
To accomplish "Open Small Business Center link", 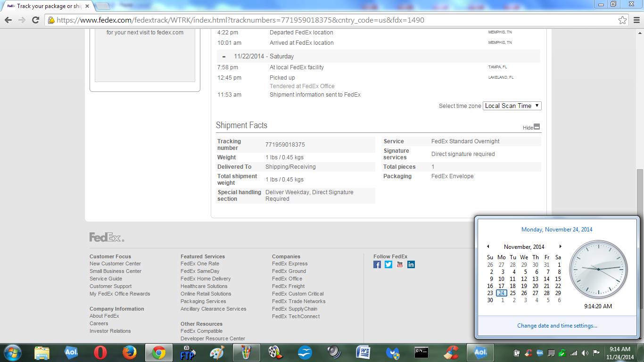I will [x=116, y=271].
